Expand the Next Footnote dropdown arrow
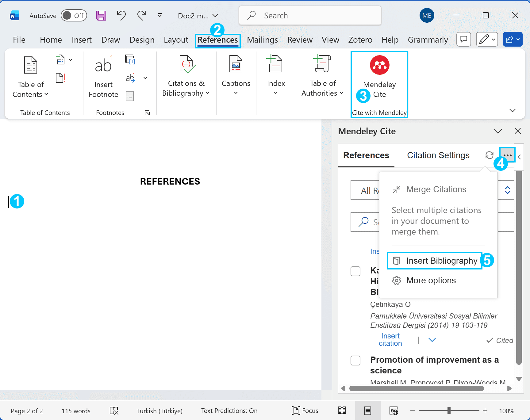Image resolution: width=530 pixels, height=420 pixels. point(145,78)
